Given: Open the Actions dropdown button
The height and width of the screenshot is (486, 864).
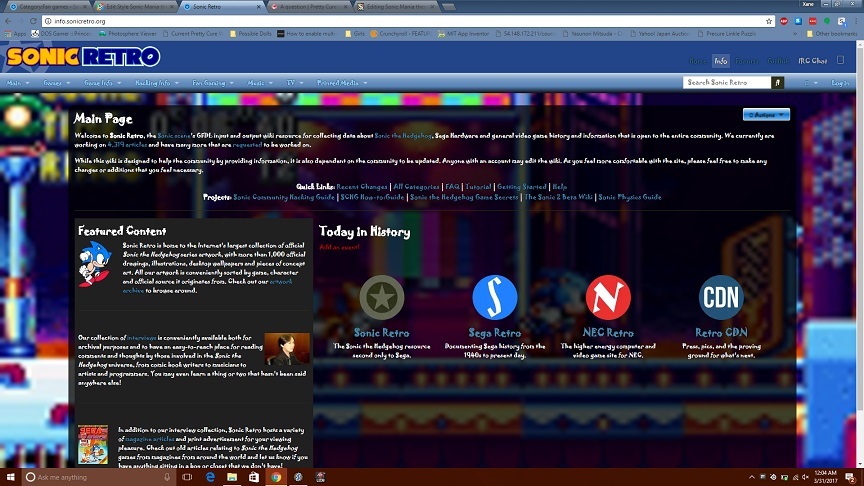Looking at the screenshot, I should pyautogui.click(x=766, y=115).
